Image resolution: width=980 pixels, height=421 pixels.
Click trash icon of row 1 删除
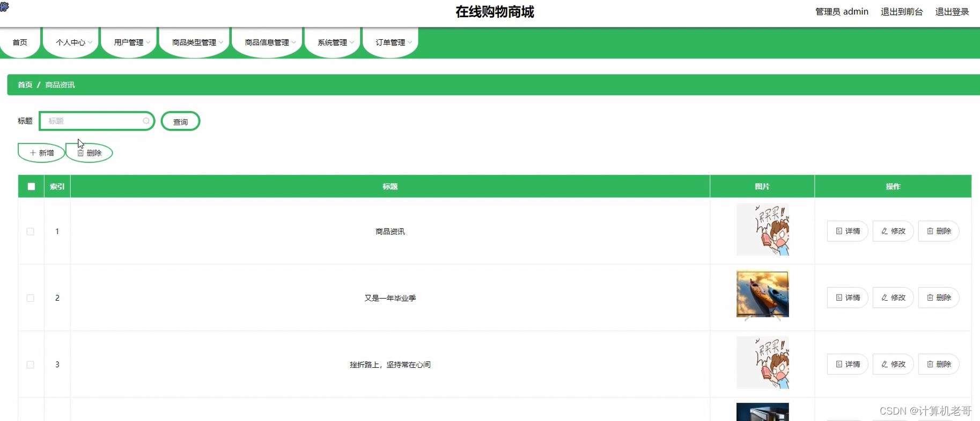930,231
